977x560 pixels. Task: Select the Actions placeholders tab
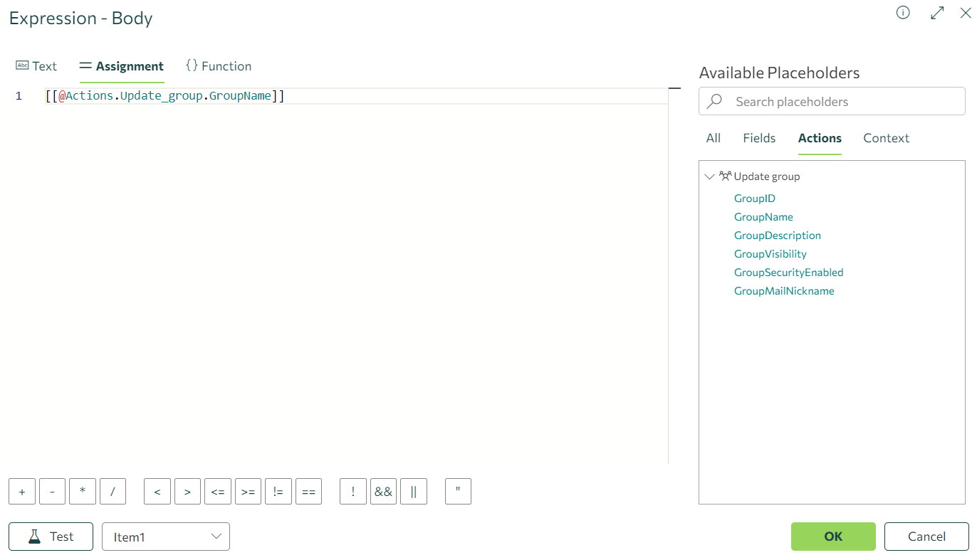820,138
